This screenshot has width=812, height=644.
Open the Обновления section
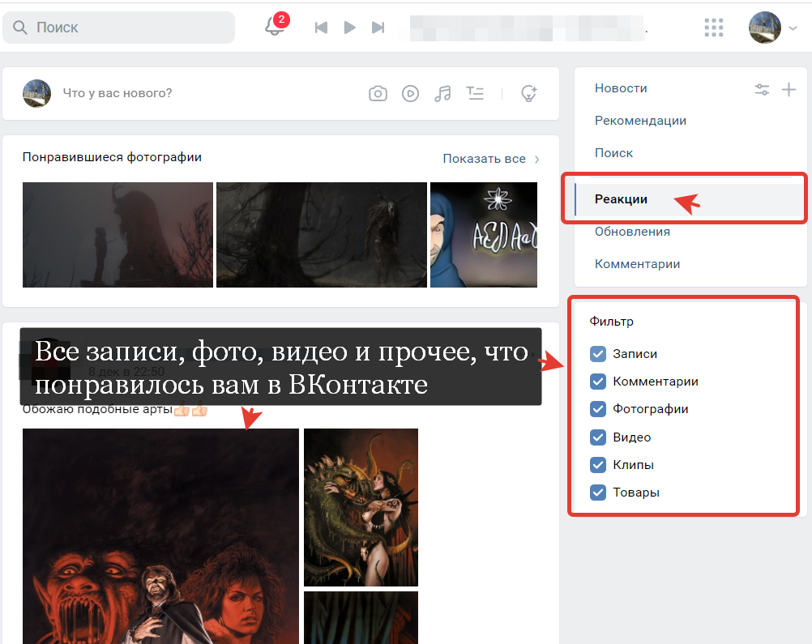click(632, 232)
